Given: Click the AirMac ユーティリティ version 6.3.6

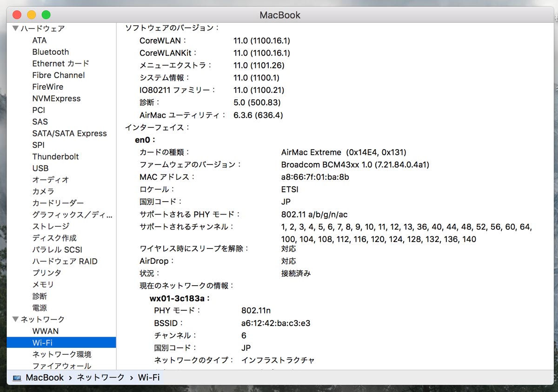Looking at the screenshot, I should 258,115.
